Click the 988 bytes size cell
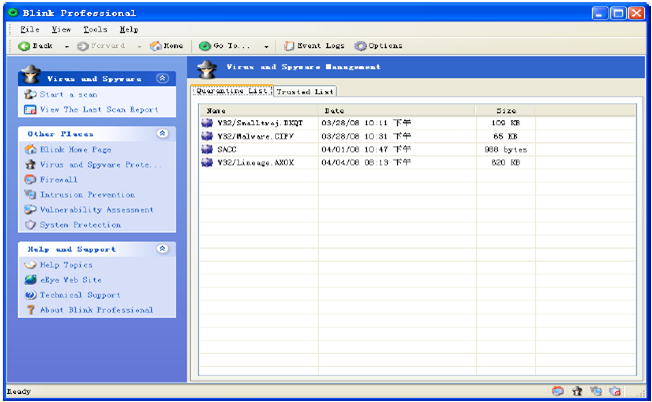 (506, 150)
